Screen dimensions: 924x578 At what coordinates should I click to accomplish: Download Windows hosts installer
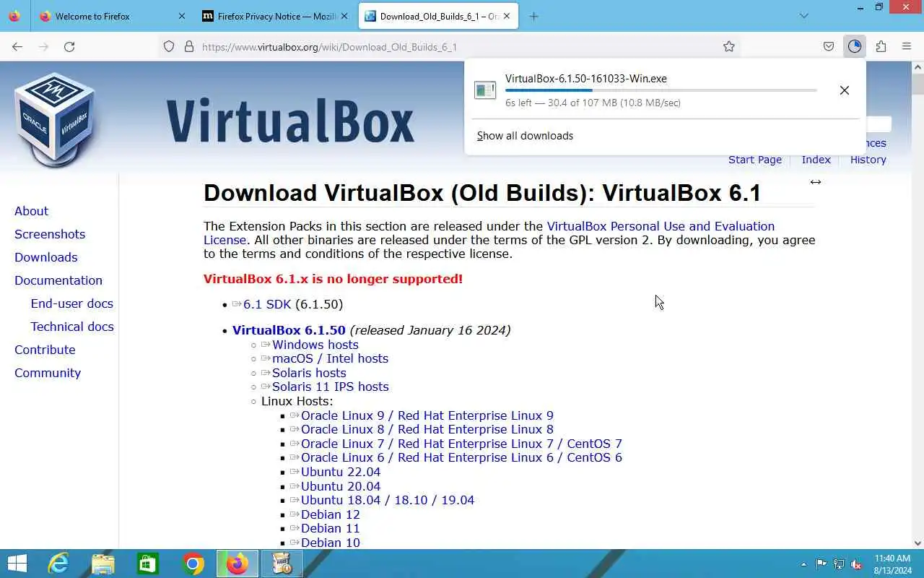tap(315, 345)
